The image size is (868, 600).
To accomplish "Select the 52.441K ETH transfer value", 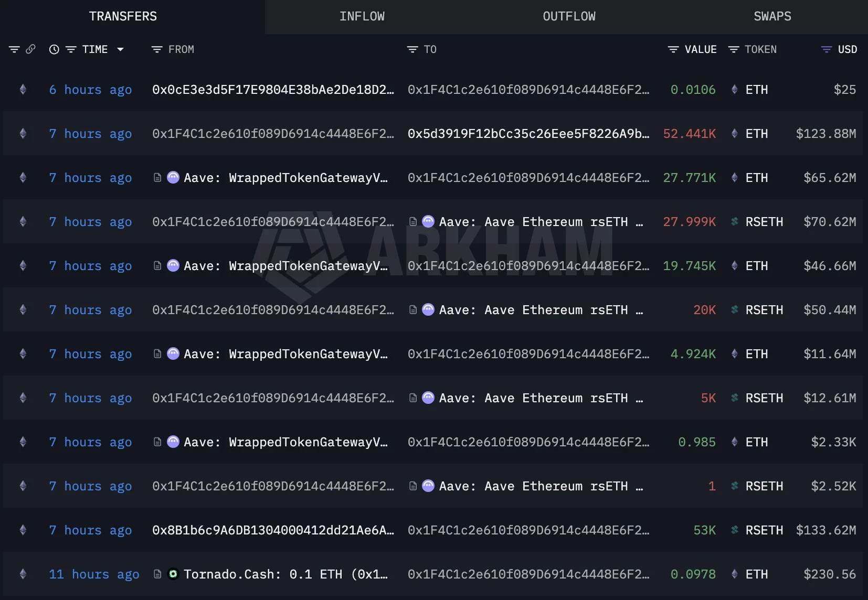I will tap(689, 134).
